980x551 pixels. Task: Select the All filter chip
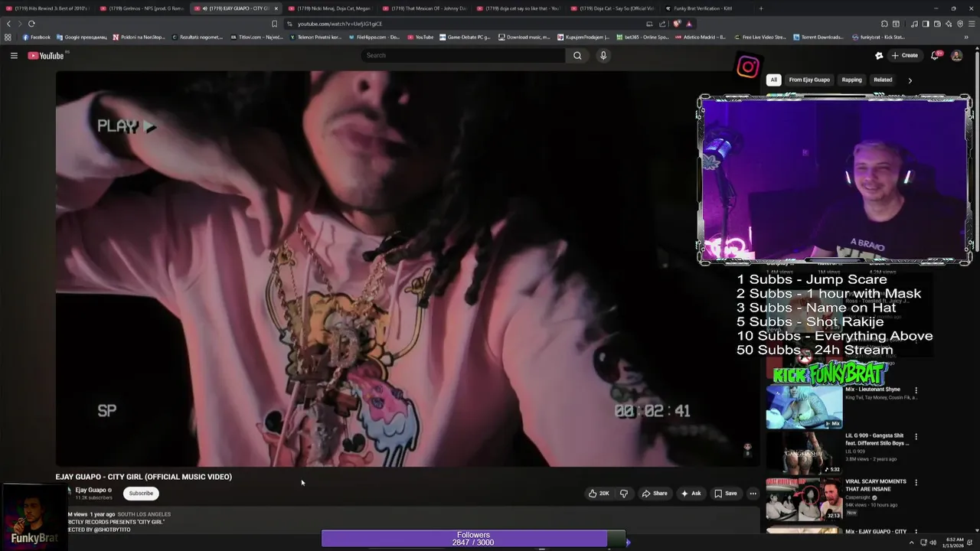point(773,80)
